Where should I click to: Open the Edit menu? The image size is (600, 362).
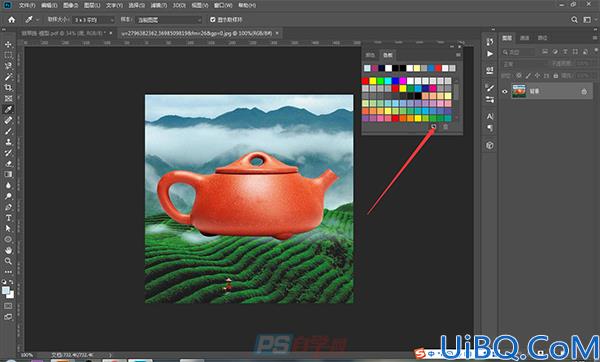click(x=49, y=5)
